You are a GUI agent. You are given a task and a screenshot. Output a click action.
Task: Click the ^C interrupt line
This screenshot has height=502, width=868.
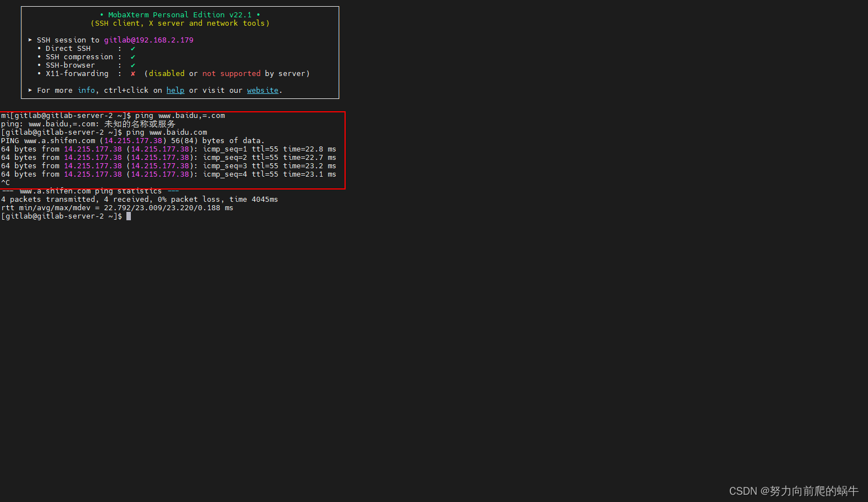[x=6, y=183]
